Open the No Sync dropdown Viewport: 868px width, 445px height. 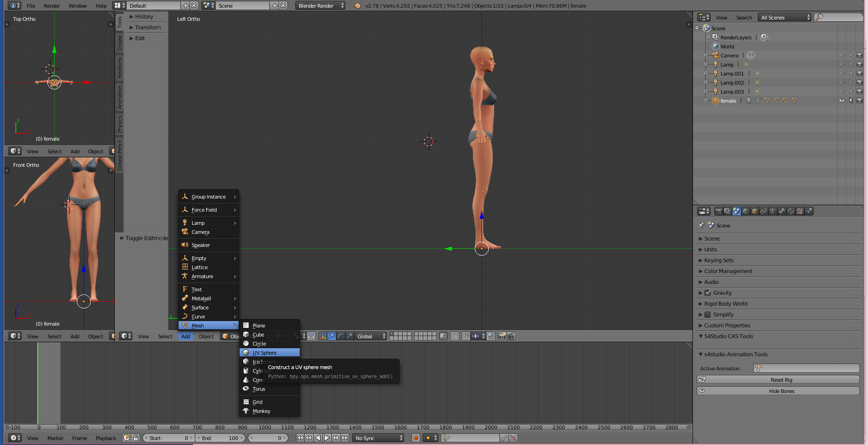(379, 438)
